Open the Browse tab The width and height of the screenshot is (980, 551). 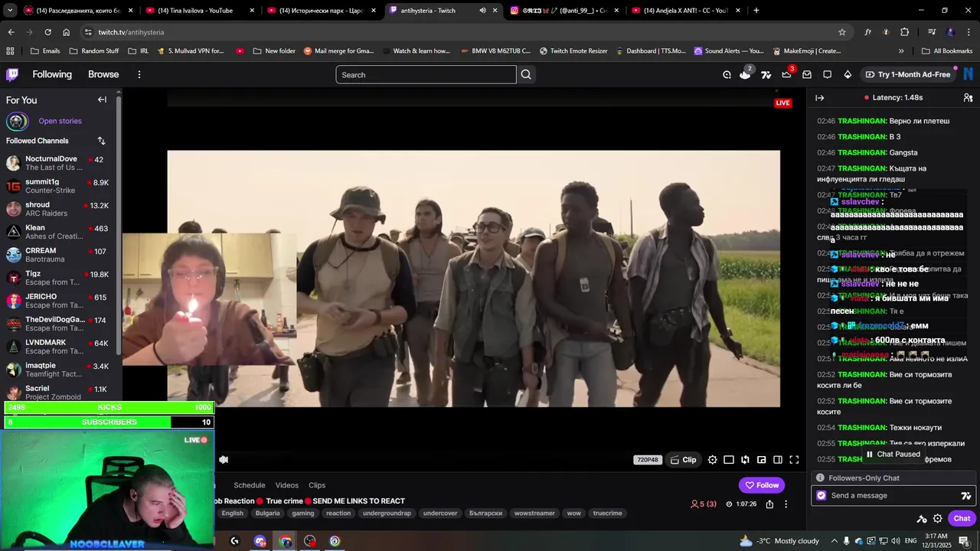(103, 74)
